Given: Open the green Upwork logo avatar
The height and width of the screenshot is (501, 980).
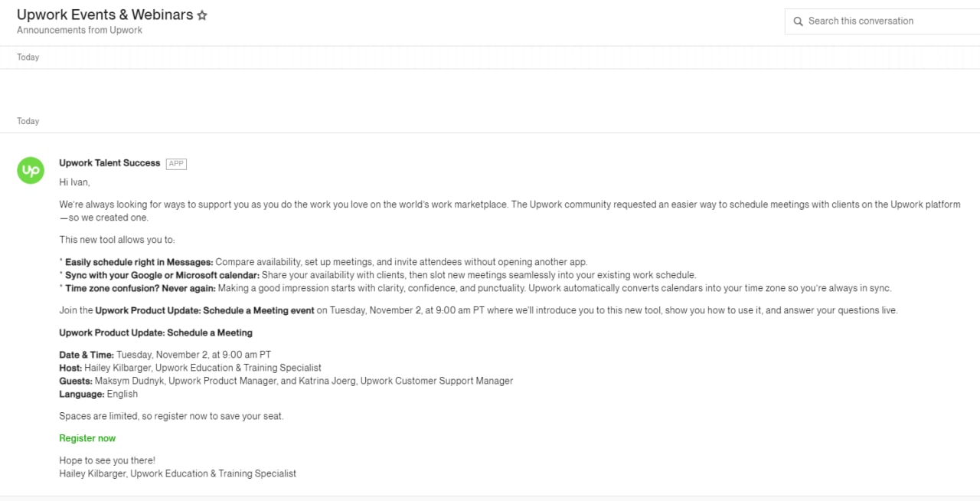Looking at the screenshot, I should click(x=31, y=170).
